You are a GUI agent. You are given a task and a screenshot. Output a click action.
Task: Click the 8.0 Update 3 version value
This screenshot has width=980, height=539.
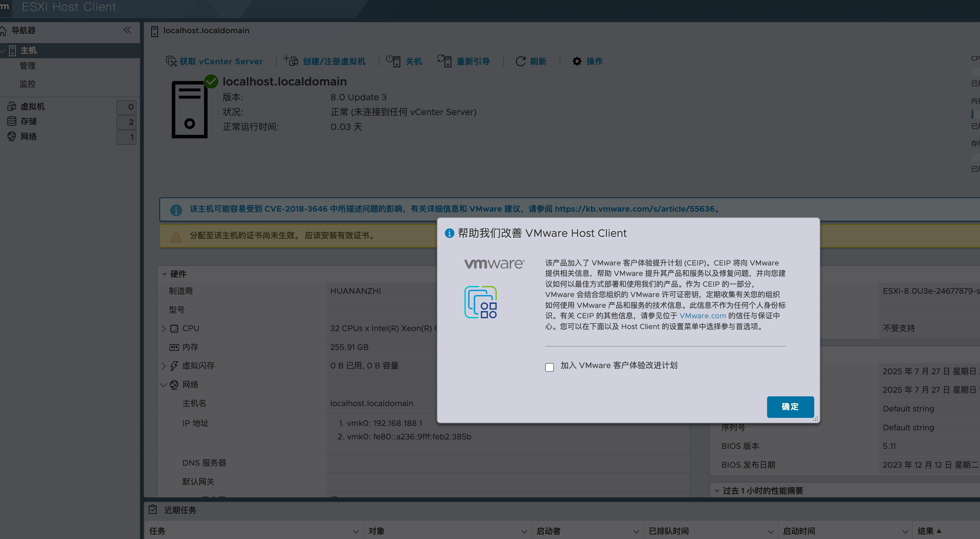click(359, 97)
